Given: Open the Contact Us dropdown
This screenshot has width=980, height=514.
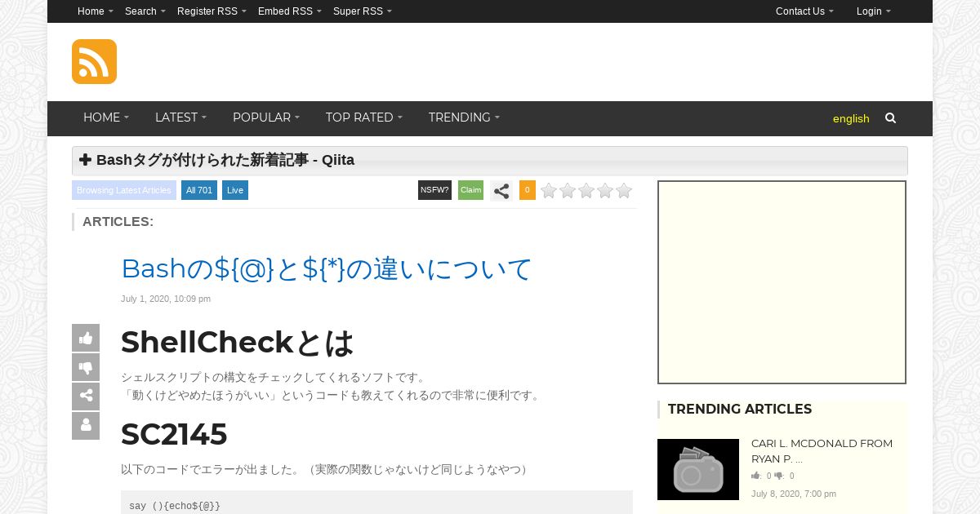Looking at the screenshot, I should tap(804, 11).
